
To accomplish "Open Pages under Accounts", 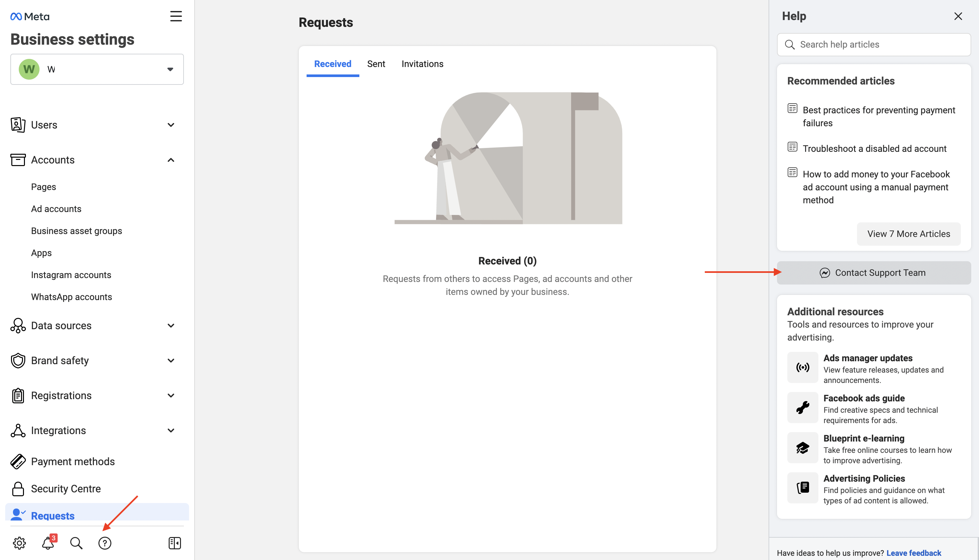I will pyautogui.click(x=43, y=187).
